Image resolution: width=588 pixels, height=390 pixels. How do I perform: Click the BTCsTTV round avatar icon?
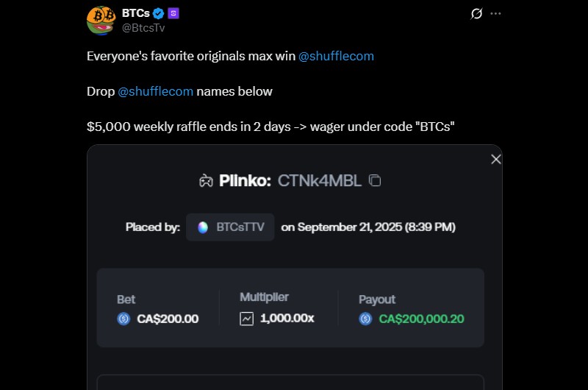click(x=203, y=227)
